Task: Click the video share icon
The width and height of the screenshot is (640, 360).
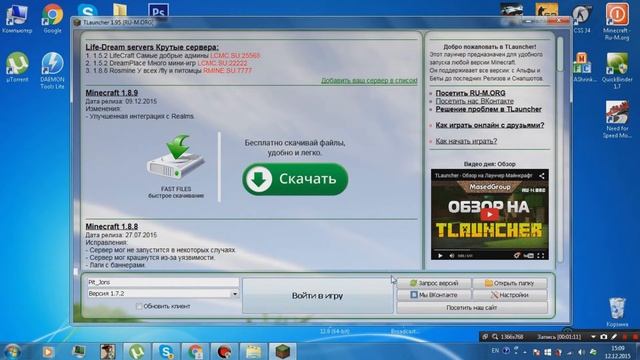Action: point(542,176)
